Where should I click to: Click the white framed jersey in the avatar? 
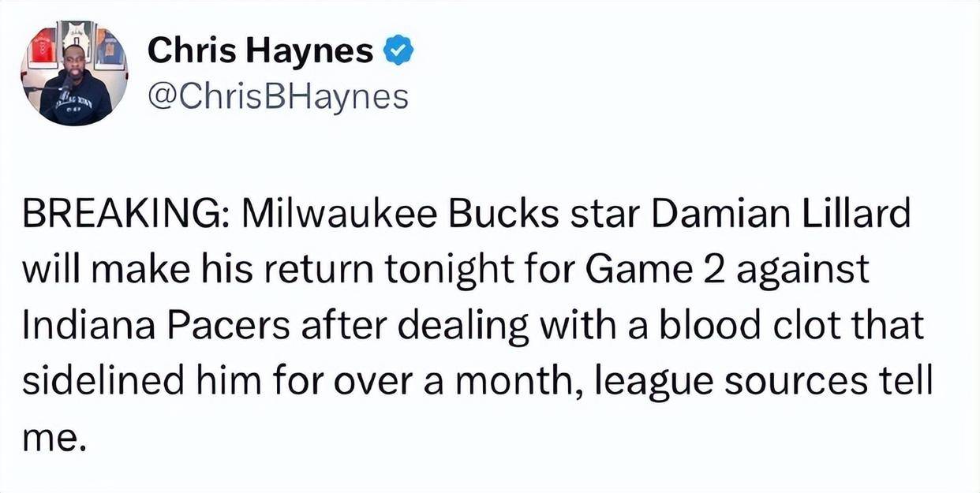pyautogui.click(x=76, y=41)
